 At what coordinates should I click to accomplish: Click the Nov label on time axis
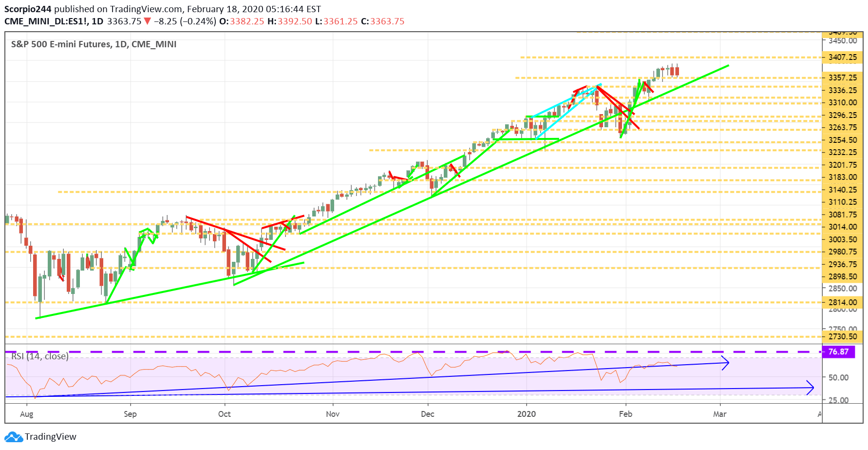pyautogui.click(x=333, y=414)
